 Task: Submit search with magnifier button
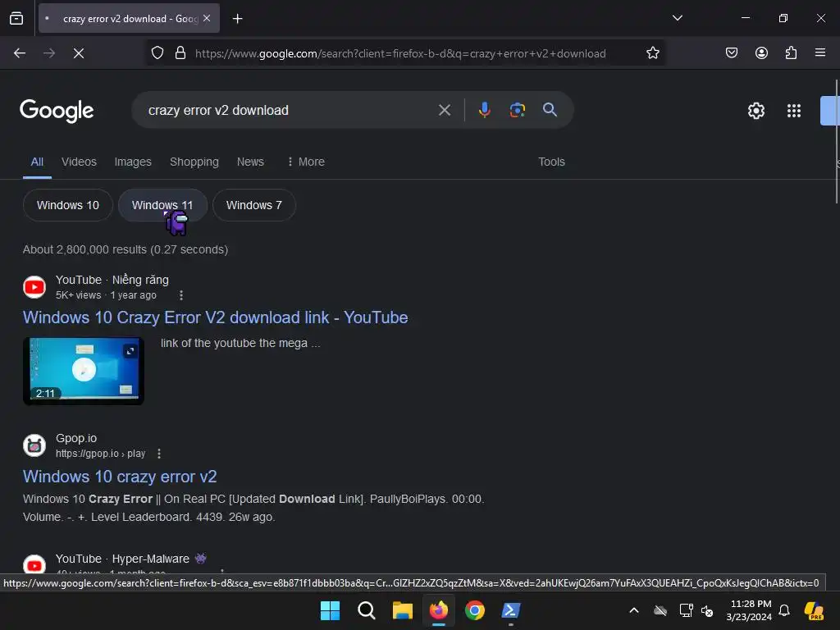(550, 110)
